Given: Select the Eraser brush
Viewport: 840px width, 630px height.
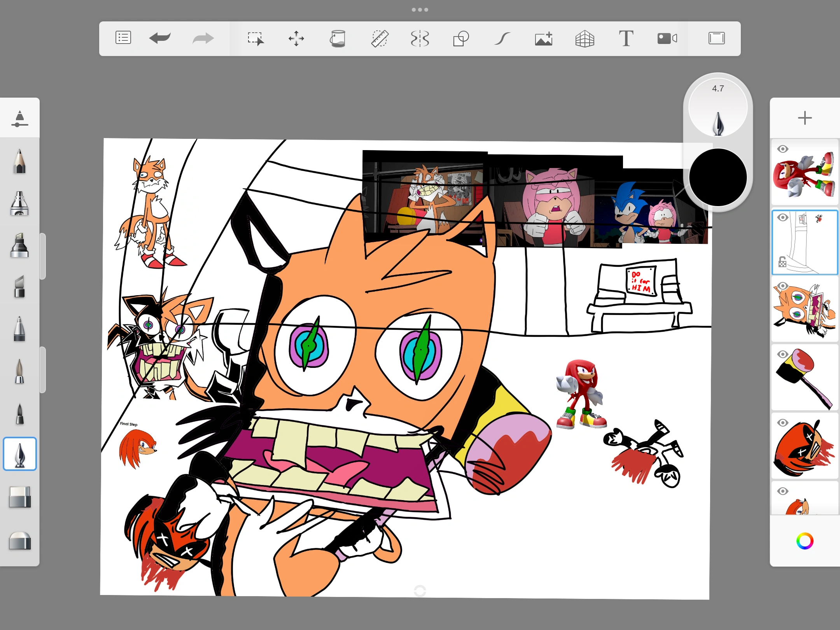Looking at the screenshot, I should [x=19, y=498].
